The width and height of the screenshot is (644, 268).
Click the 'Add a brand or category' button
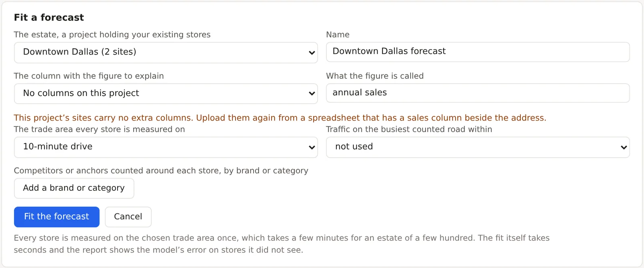[74, 188]
